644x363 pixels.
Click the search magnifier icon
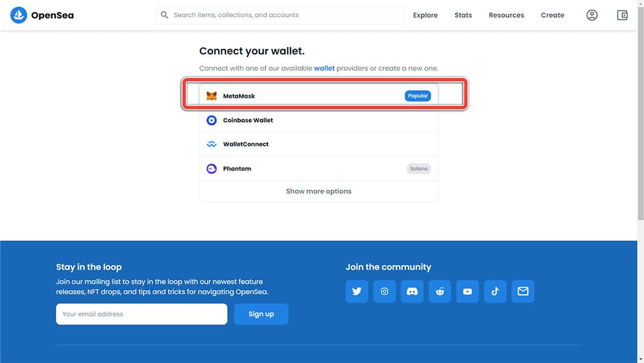(x=165, y=15)
